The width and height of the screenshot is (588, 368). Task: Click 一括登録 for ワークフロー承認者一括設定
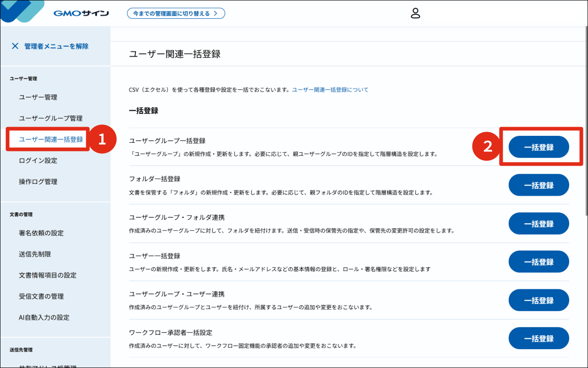click(538, 338)
